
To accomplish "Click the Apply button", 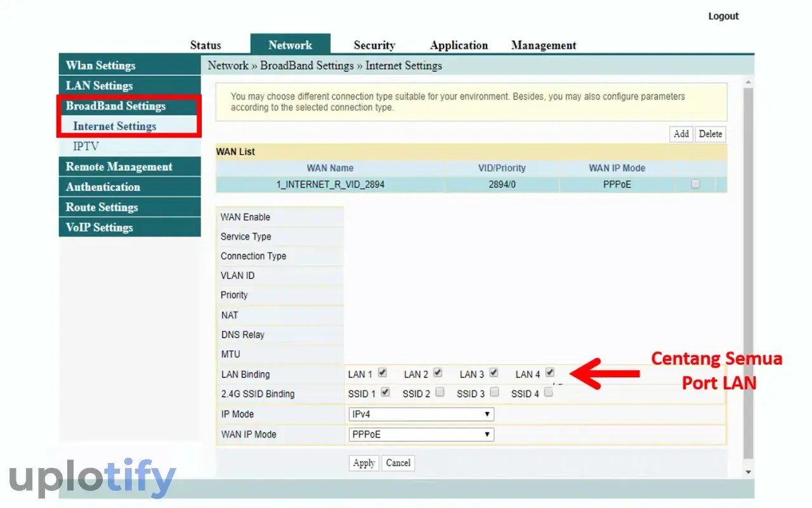I will [363, 463].
